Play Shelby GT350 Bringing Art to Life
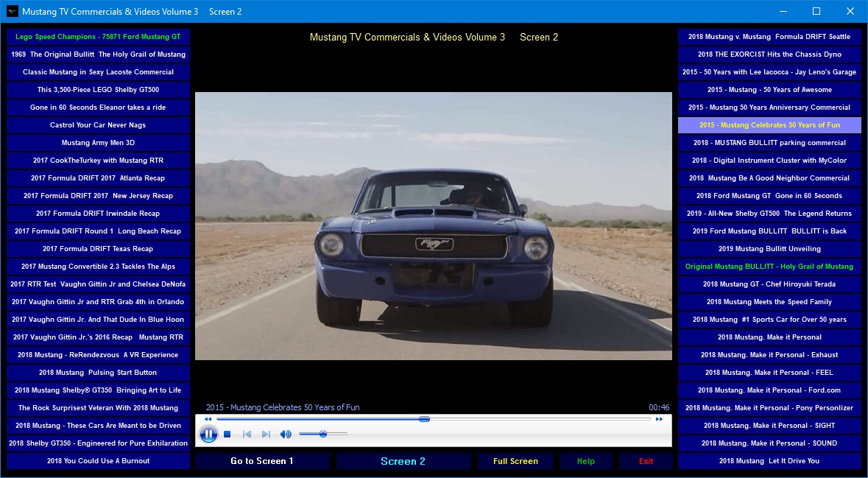The image size is (868, 478). click(98, 390)
